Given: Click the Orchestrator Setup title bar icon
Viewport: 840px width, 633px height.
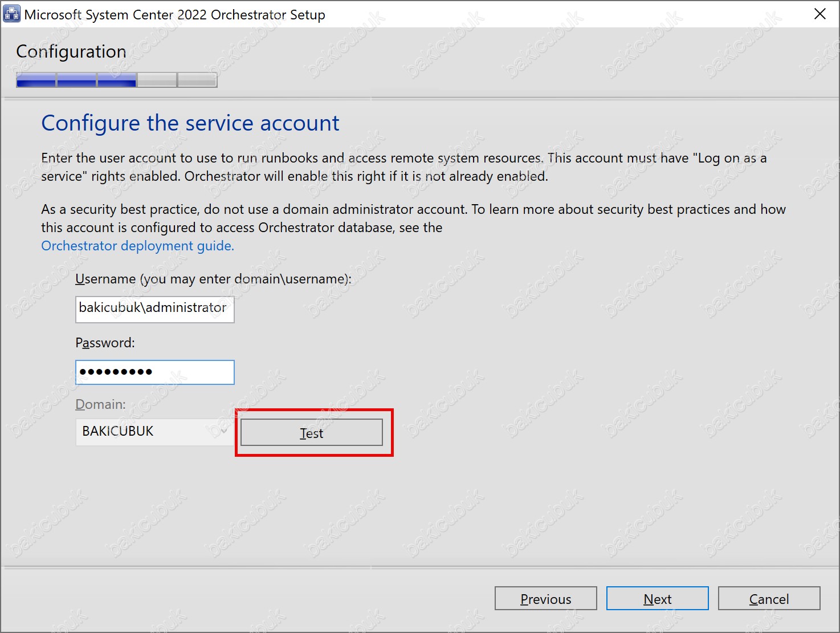Looking at the screenshot, I should (x=11, y=14).
